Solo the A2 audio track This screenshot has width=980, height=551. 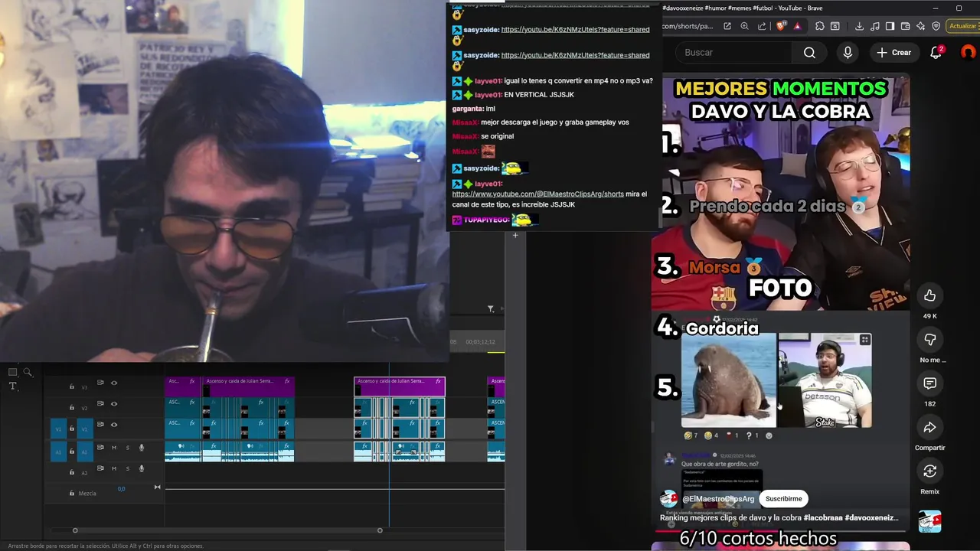tap(128, 468)
